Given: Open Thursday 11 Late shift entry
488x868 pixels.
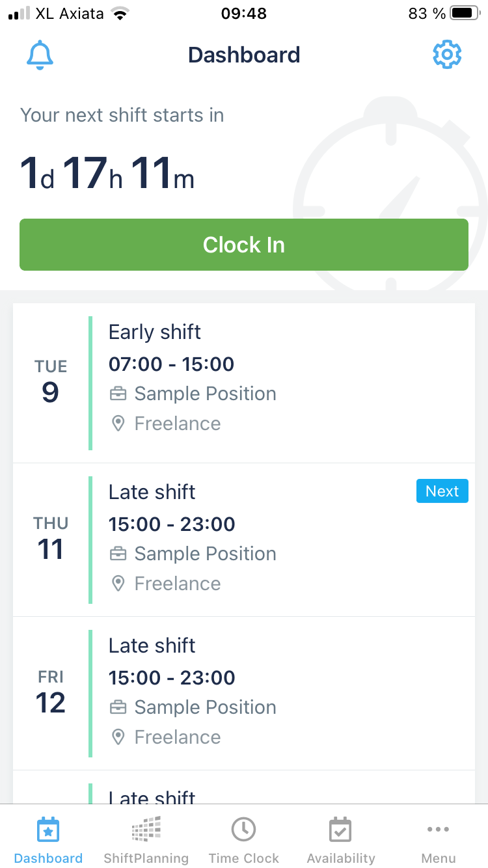Looking at the screenshot, I should (244, 540).
